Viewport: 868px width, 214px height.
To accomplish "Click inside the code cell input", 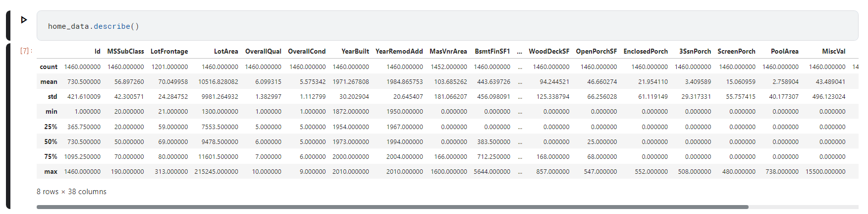I will tap(447, 26).
